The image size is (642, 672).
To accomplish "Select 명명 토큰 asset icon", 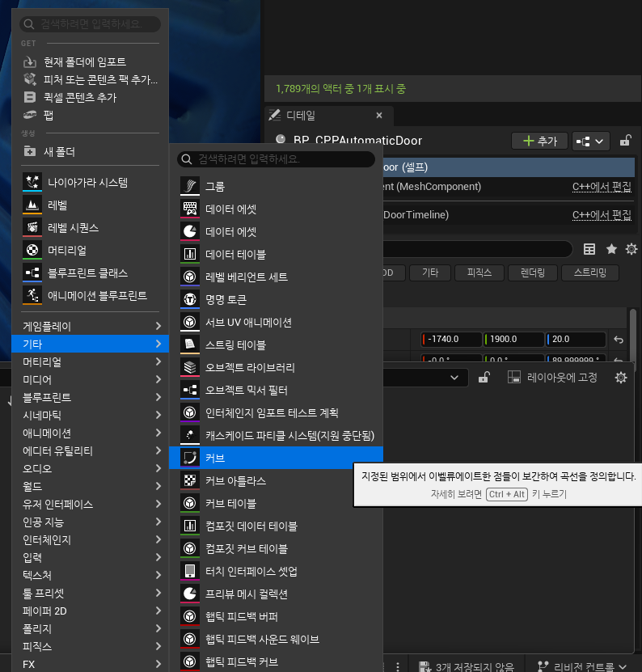I will pyautogui.click(x=190, y=299).
